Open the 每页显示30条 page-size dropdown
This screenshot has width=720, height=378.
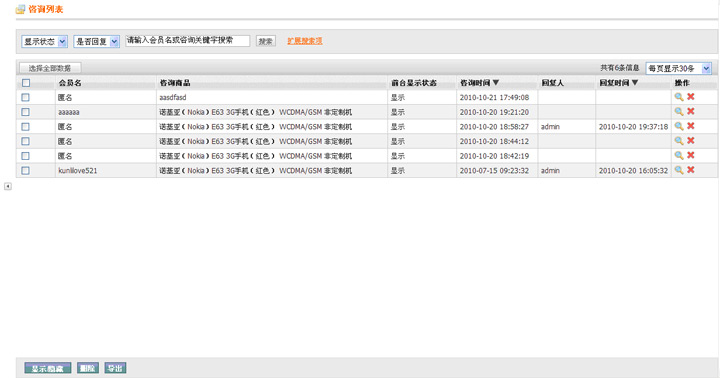click(x=678, y=68)
